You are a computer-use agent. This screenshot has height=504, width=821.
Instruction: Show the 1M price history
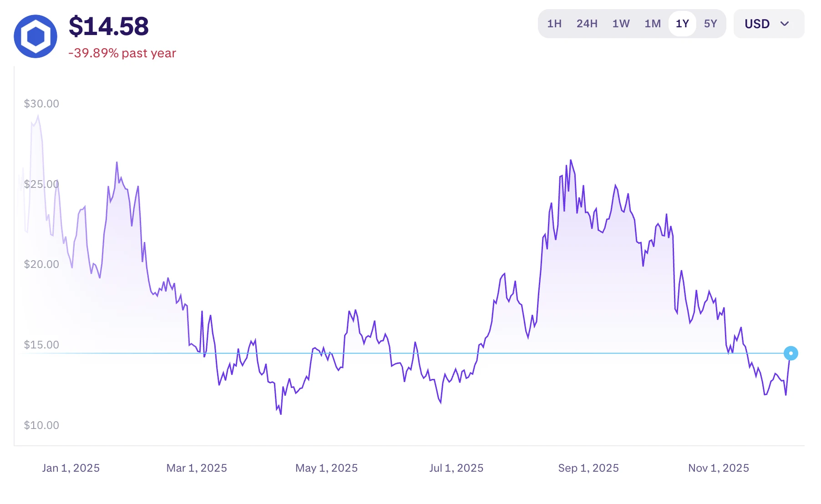[x=653, y=24]
